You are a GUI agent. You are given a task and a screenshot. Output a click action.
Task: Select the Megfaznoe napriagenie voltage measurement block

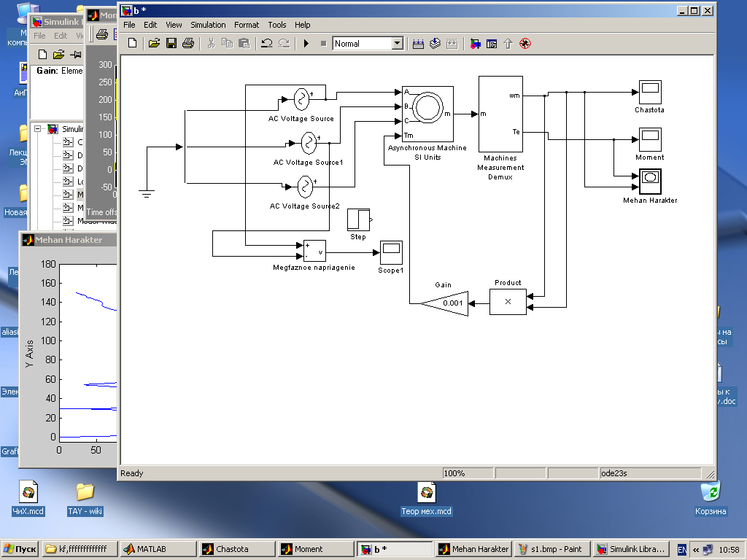point(314,251)
